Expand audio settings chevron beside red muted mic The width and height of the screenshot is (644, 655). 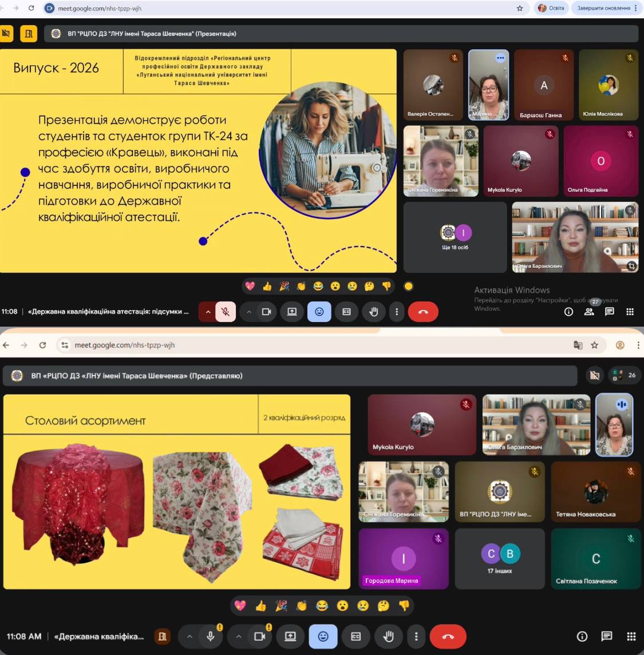(207, 312)
